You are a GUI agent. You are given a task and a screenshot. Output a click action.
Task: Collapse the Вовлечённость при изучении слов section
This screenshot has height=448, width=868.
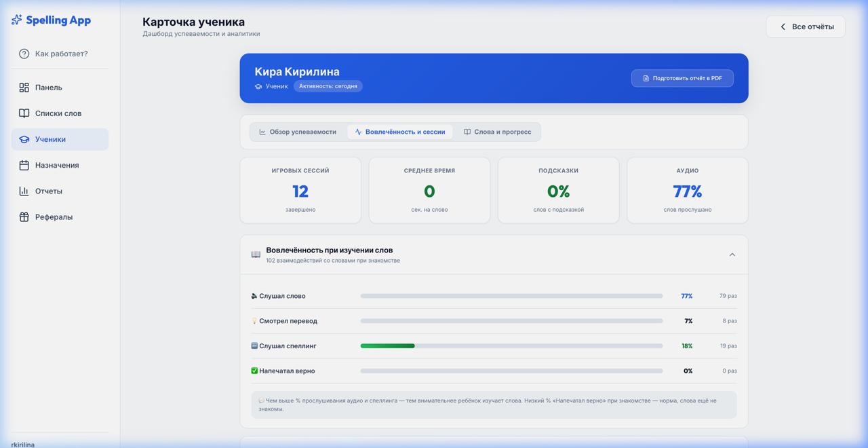coord(732,255)
